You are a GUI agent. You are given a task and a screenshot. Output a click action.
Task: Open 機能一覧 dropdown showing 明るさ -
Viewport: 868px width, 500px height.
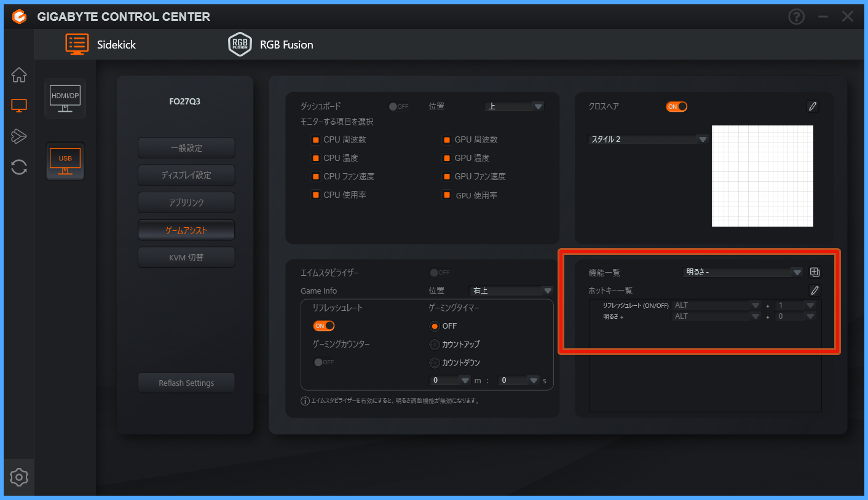click(x=743, y=272)
